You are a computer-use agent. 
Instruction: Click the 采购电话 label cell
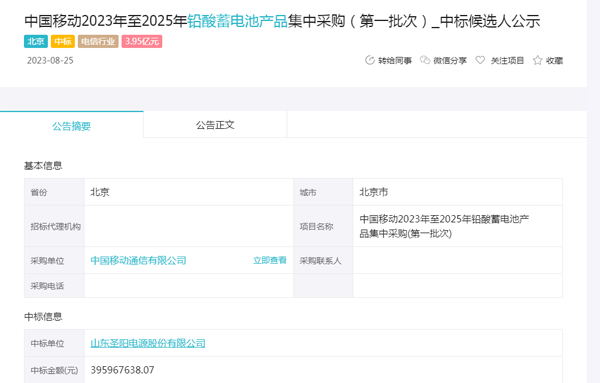coord(54,286)
